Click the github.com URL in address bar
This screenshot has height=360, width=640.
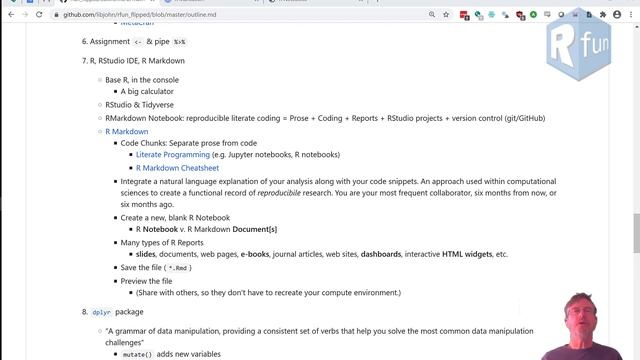140,15
